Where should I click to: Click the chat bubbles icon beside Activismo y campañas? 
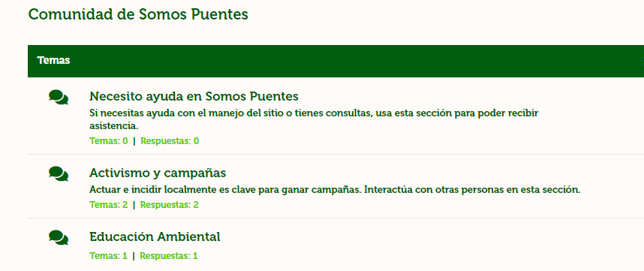tap(59, 173)
